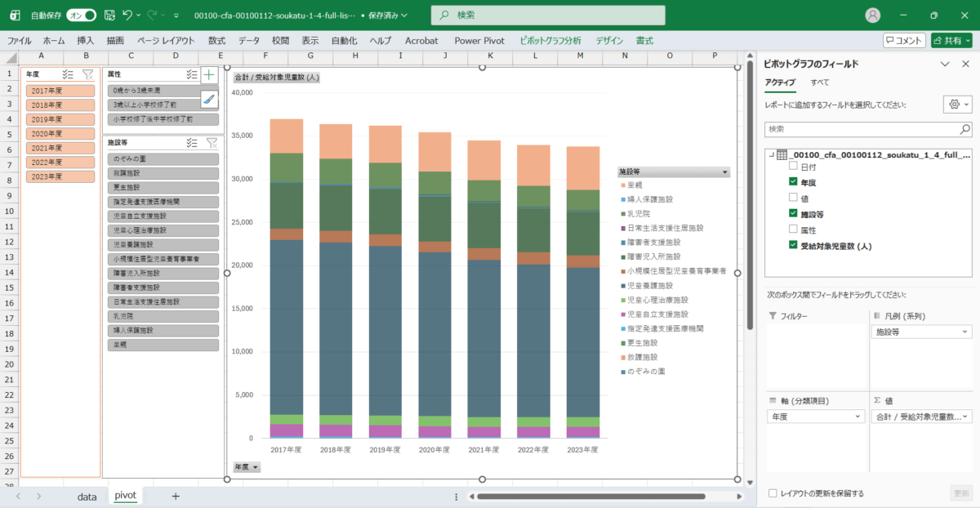Click the undo arrow icon

click(x=127, y=15)
